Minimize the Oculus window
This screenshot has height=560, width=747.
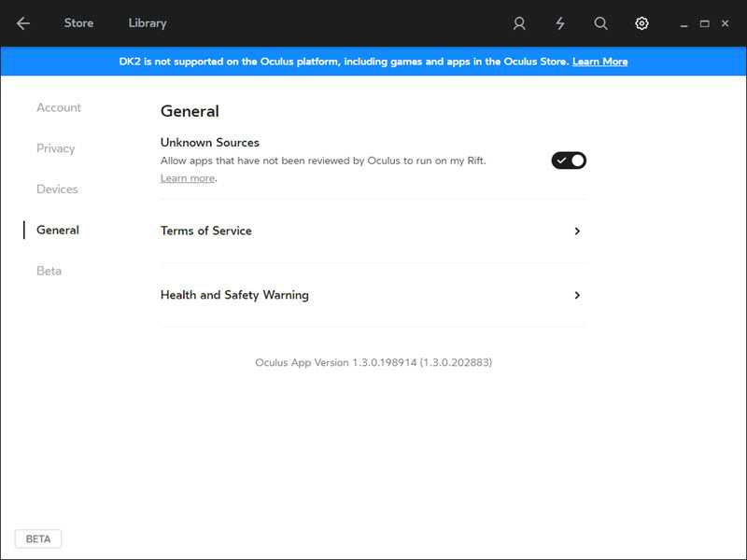click(685, 23)
